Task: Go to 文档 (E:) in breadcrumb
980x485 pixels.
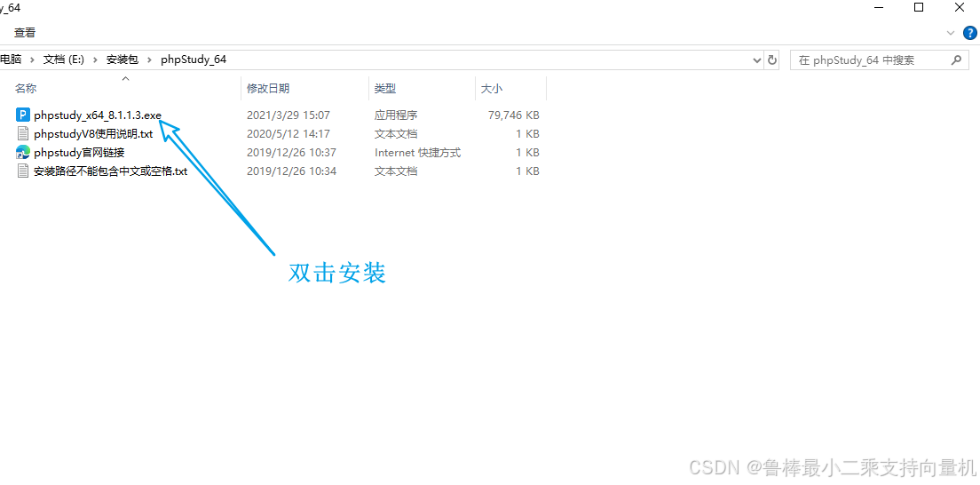Action: [x=65, y=60]
